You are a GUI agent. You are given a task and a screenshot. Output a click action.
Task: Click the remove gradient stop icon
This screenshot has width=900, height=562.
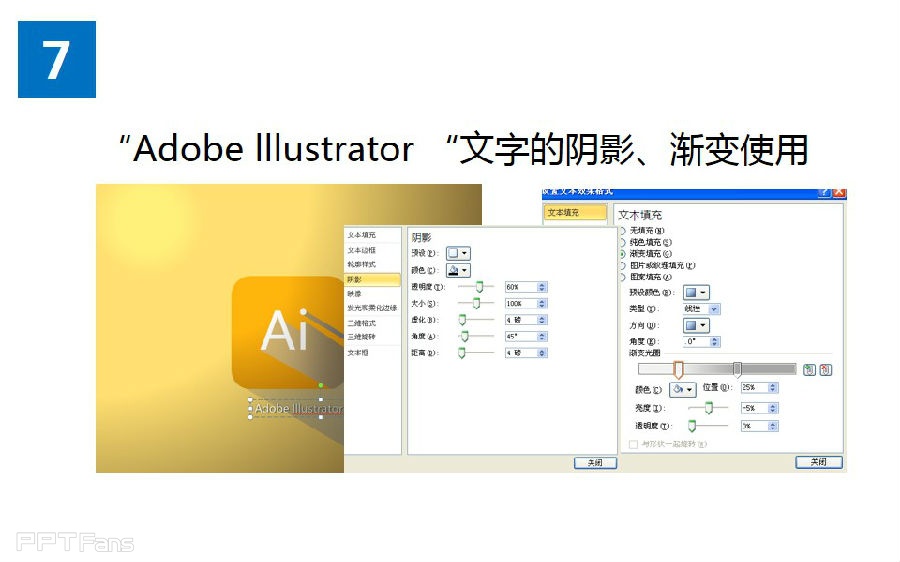pos(825,370)
